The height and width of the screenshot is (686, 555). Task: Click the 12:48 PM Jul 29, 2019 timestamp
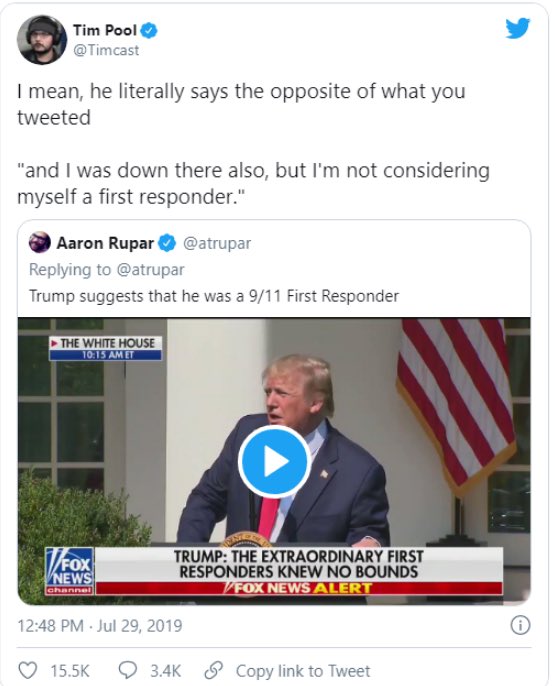point(100,626)
